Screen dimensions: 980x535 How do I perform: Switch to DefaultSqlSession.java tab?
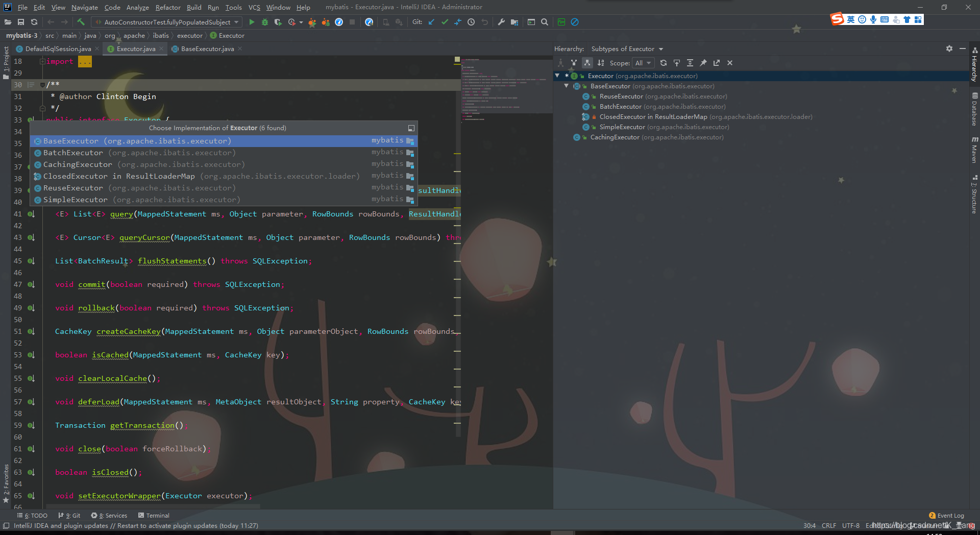coord(58,49)
